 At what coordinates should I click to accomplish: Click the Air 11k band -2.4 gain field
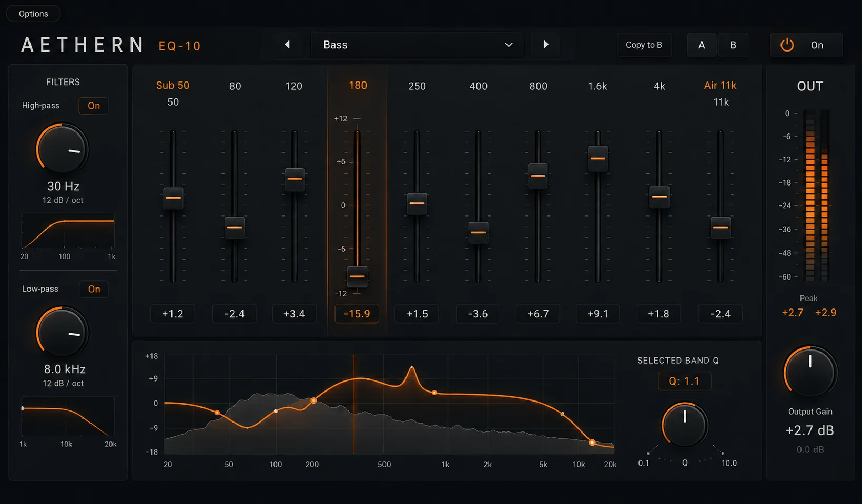coord(720,314)
